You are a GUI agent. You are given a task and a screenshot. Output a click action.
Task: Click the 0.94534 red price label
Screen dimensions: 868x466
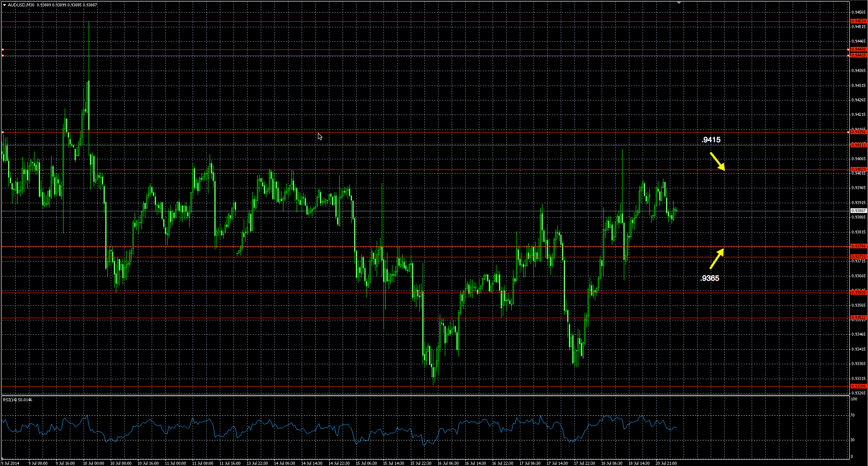pos(858,21)
